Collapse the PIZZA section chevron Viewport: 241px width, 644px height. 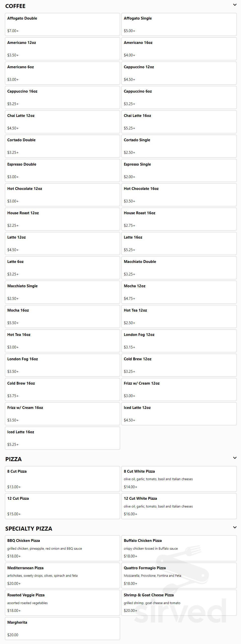pos(235,458)
